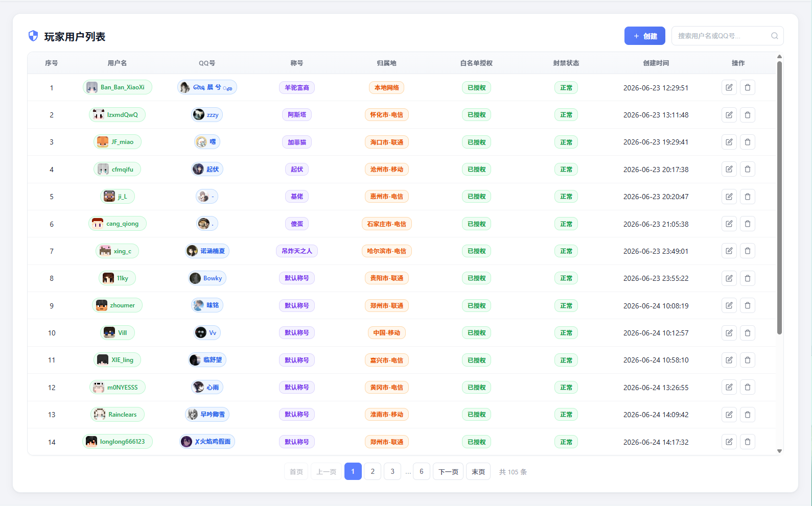The image size is (812, 506).
Task: Click edit icon for Vill
Action: coord(729,333)
